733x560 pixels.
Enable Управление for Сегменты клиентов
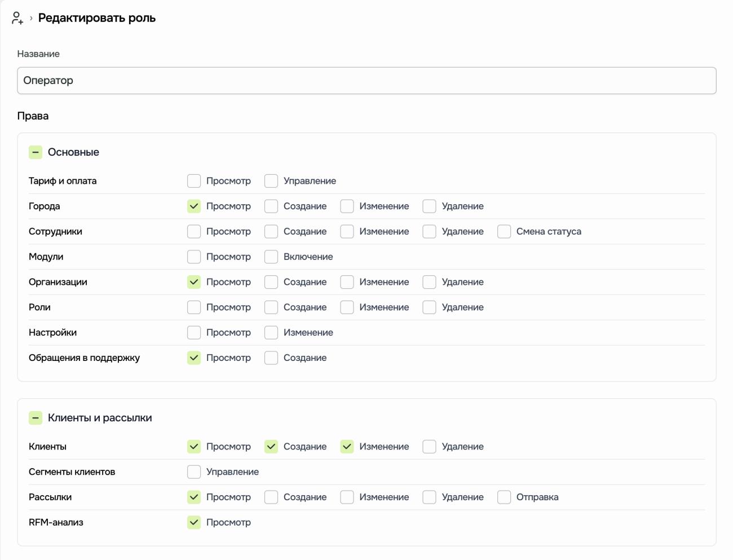(194, 472)
